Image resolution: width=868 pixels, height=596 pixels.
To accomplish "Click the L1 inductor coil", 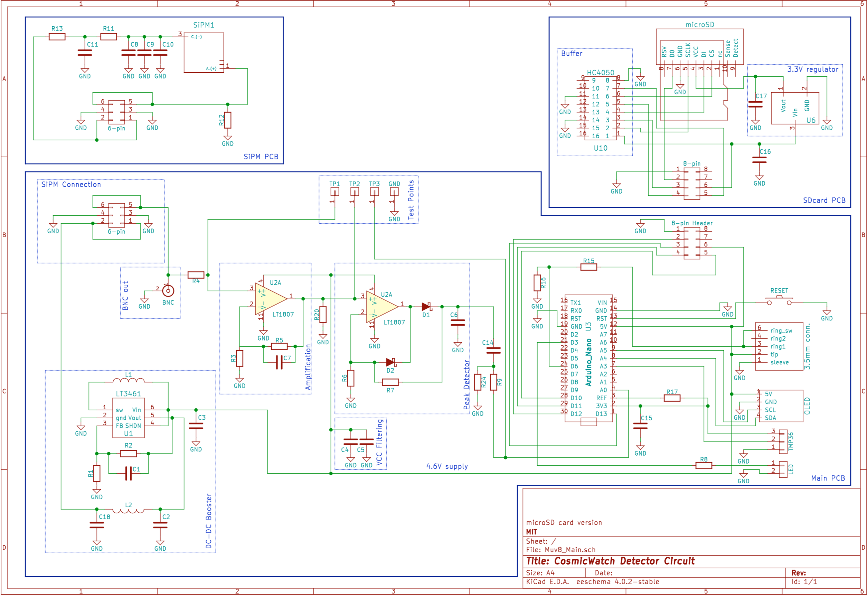I will click(129, 381).
